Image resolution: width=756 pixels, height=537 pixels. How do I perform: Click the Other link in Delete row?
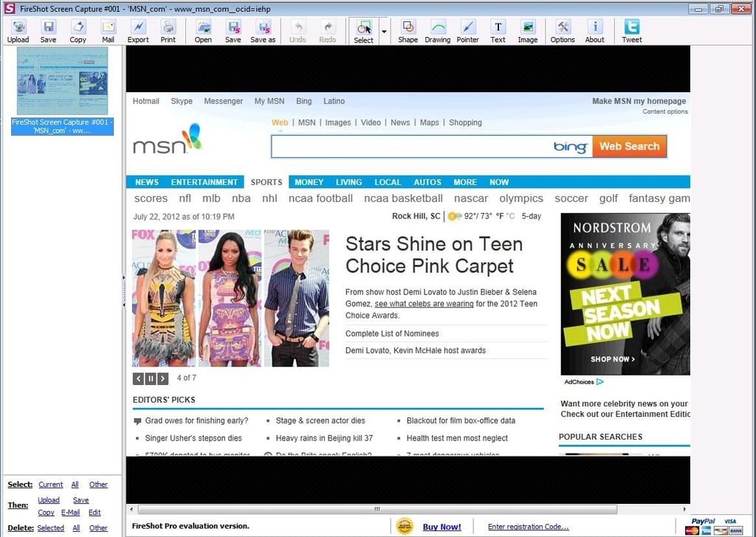click(98, 528)
